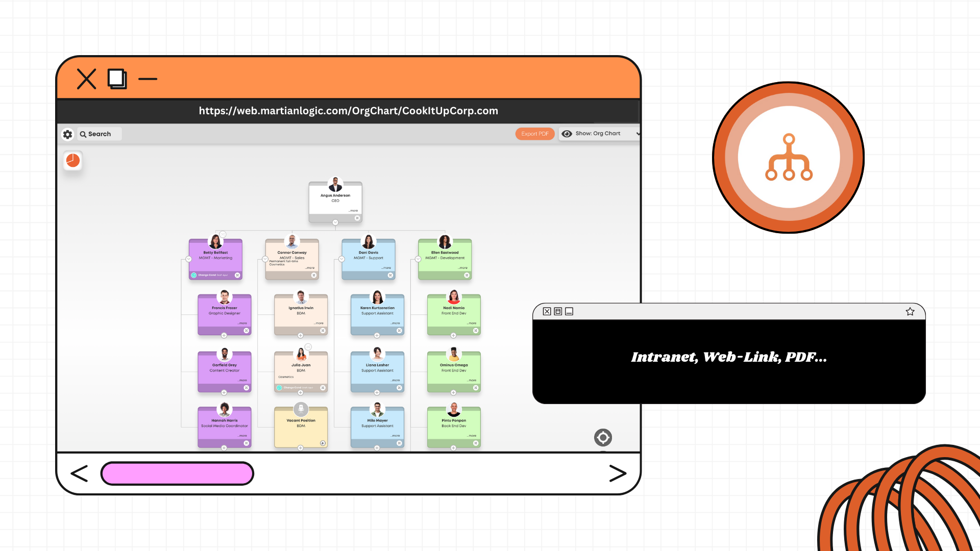Open ...more on Pintu Ponpan's card

(472, 436)
